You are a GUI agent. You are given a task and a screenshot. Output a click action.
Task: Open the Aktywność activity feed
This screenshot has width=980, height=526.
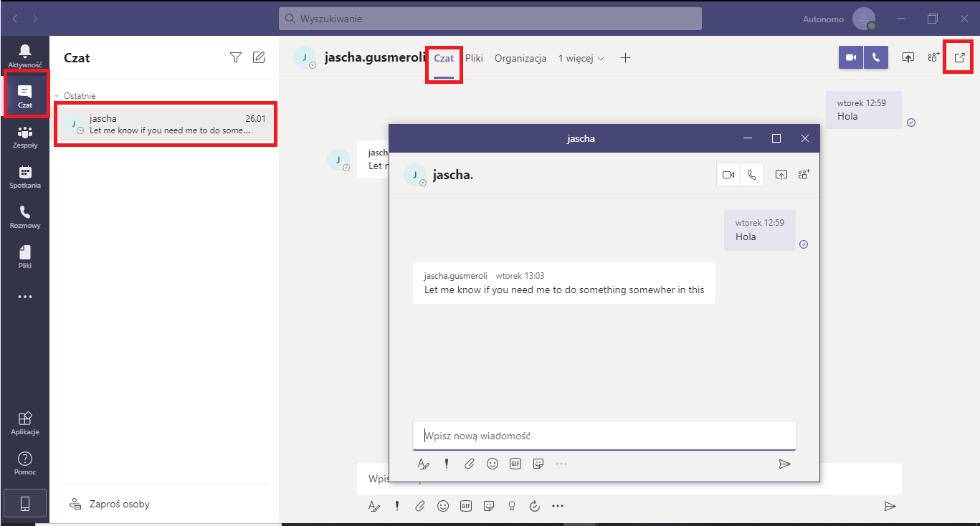click(x=24, y=55)
